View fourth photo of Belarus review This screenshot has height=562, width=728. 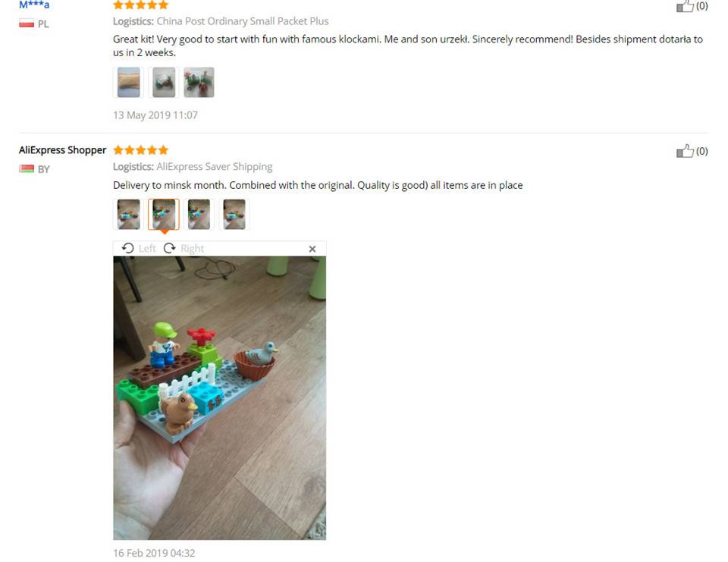234,214
